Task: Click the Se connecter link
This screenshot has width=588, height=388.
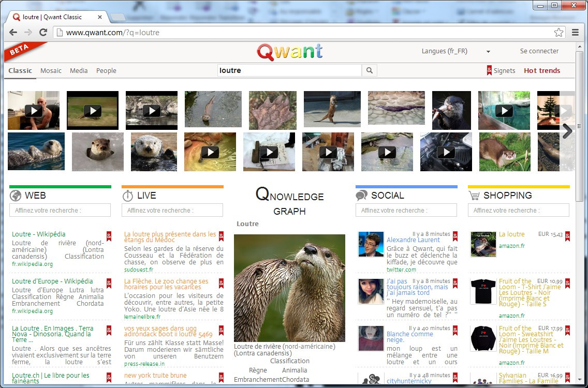Action: point(539,51)
